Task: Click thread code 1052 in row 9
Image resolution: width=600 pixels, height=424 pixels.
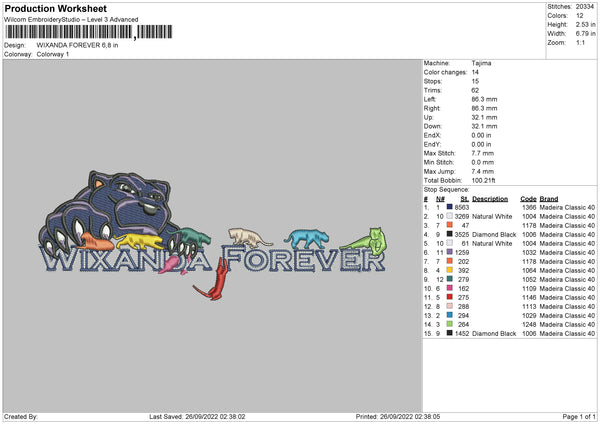Action: point(529,280)
